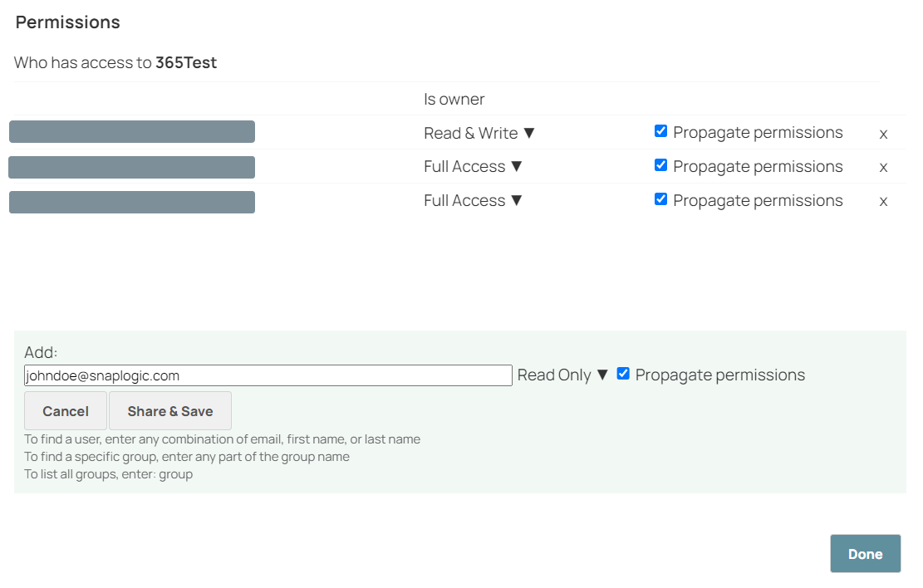
Task: Select the first masked user name entry
Action: click(131, 131)
